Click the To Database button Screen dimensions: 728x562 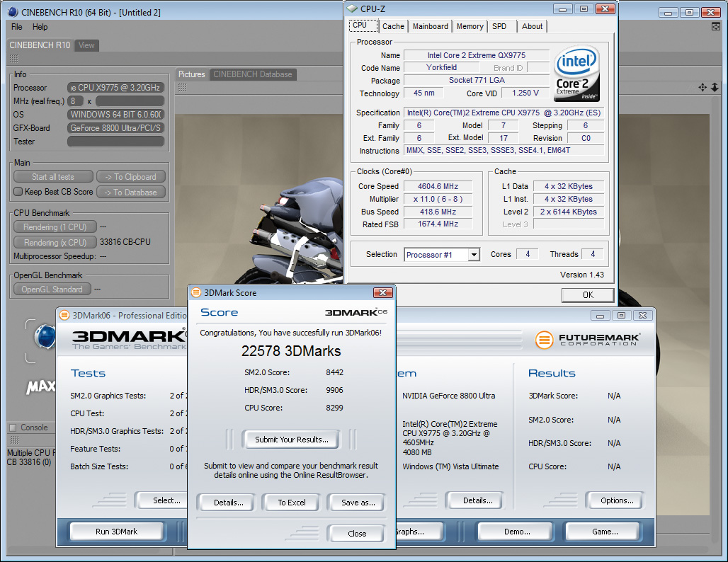click(x=131, y=192)
